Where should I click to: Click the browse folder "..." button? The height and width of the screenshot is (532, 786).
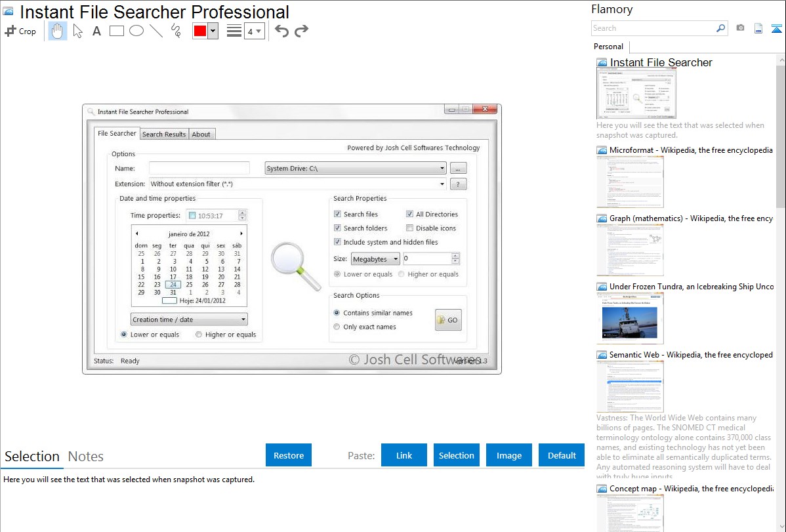click(x=458, y=168)
